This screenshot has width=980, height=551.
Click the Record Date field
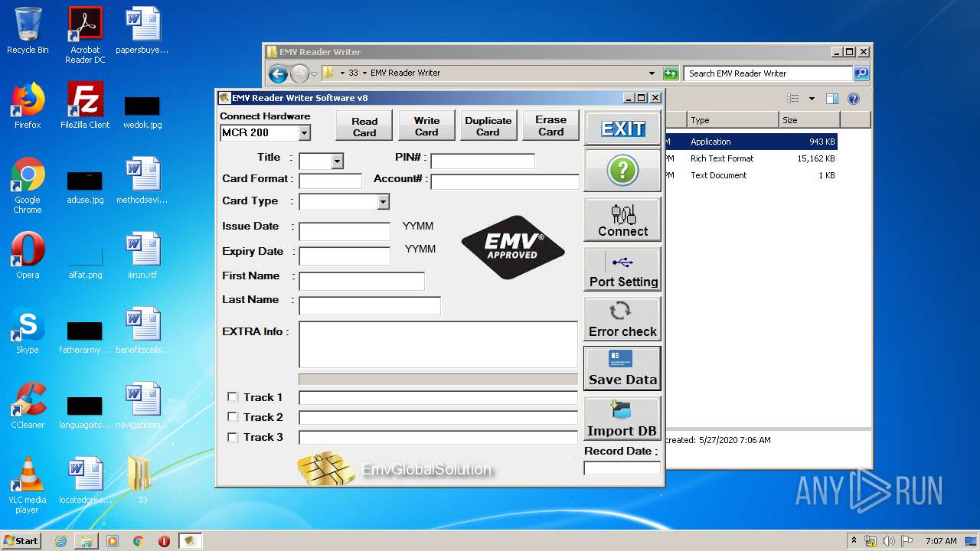[622, 468]
